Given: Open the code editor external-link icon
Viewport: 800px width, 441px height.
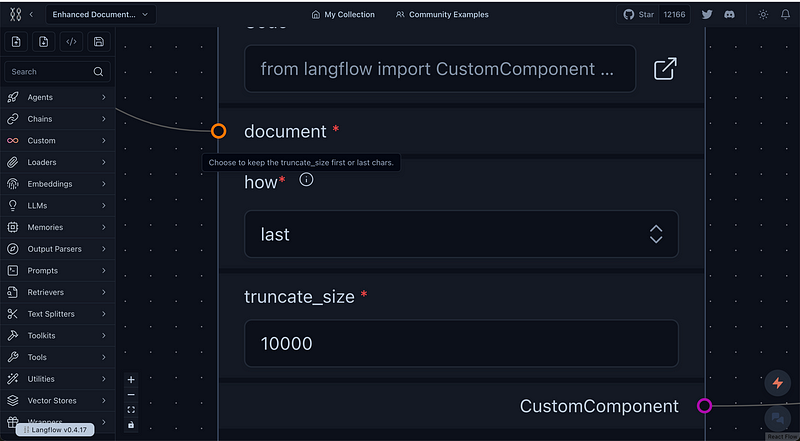Looking at the screenshot, I should pos(665,69).
